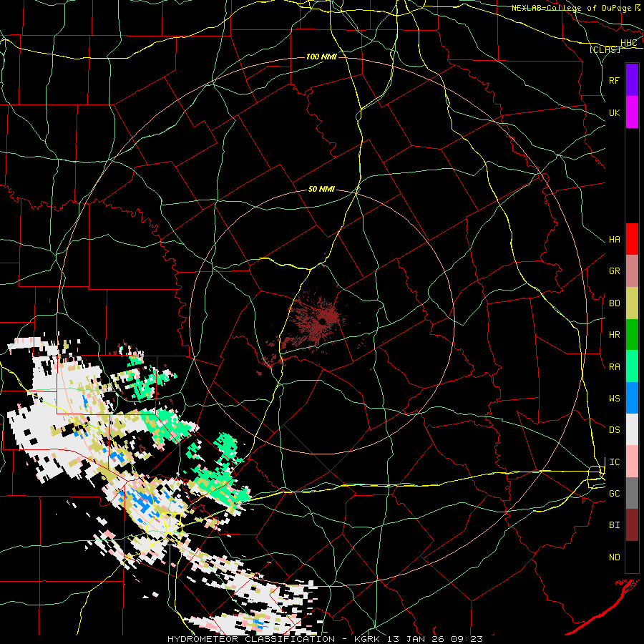Click the HA legend label
The image size is (644, 644).
point(614,239)
